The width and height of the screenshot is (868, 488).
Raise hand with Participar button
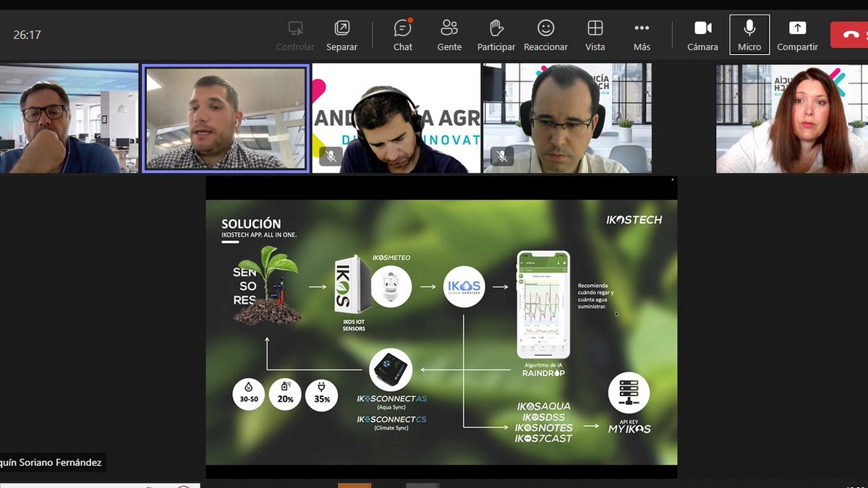point(496,35)
